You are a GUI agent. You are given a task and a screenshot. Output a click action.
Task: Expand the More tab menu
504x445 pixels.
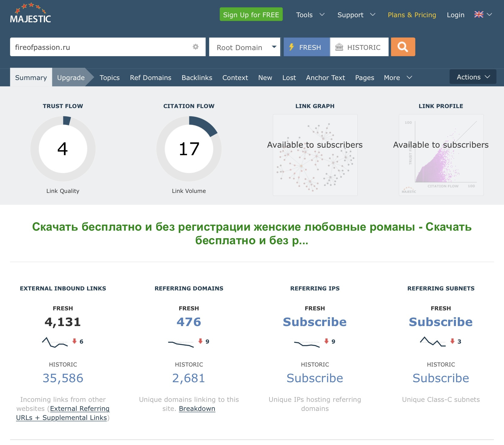(x=398, y=78)
